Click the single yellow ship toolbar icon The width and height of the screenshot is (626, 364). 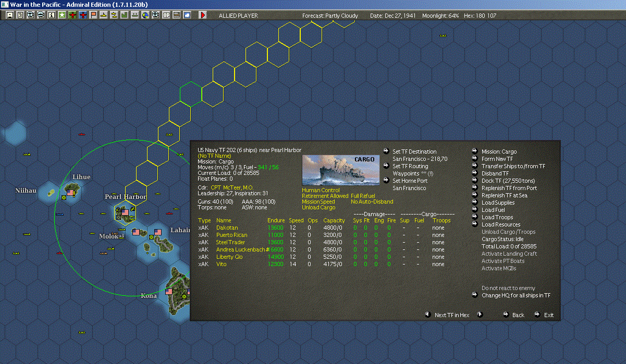pos(104,15)
